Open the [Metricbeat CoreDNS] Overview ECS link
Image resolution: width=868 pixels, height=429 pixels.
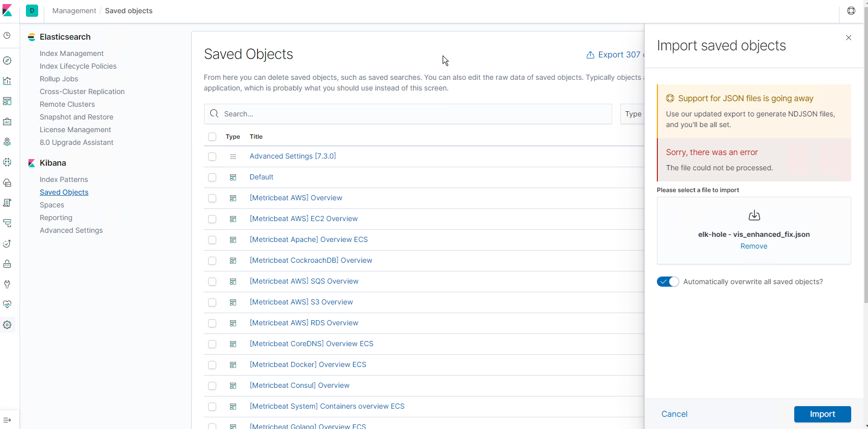311,344
